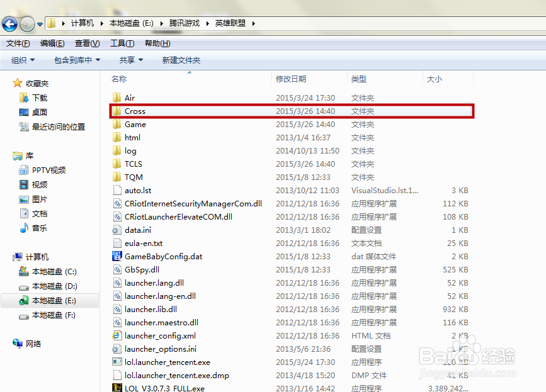Go to 本地磁盘 (E:) in the breadcrumb

click(x=131, y=23)
